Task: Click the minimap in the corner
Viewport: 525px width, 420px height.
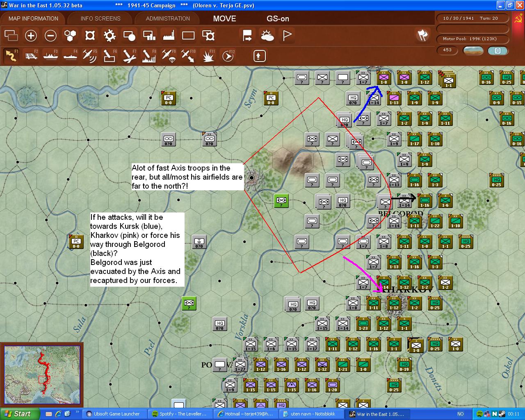Action: click(42, 376)
